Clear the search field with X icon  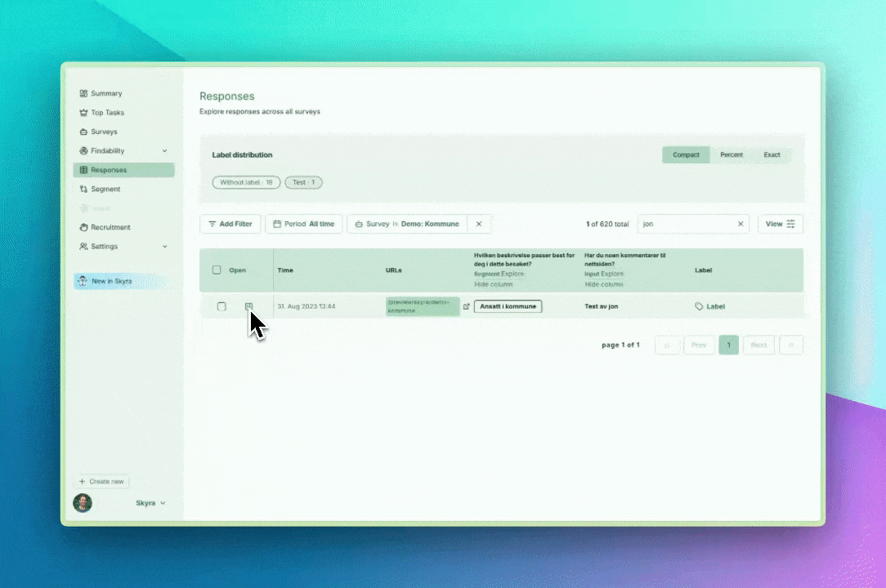click(741, 224)
